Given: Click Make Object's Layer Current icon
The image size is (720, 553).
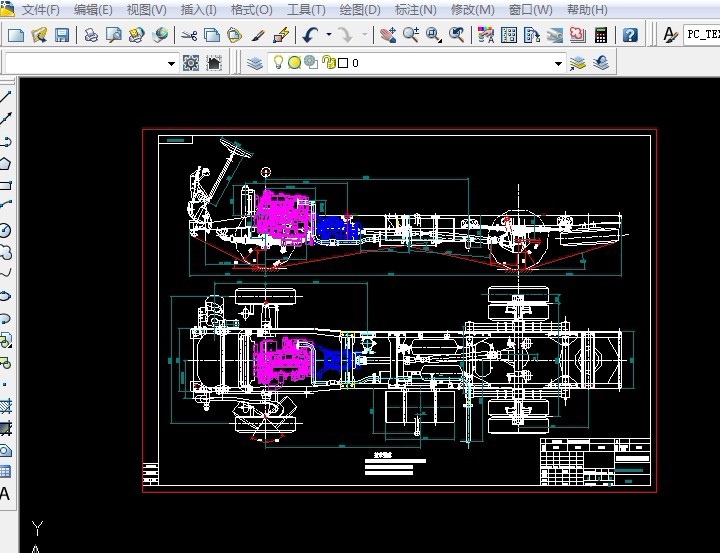Looking at the screenshot, I should coord(578,63).
